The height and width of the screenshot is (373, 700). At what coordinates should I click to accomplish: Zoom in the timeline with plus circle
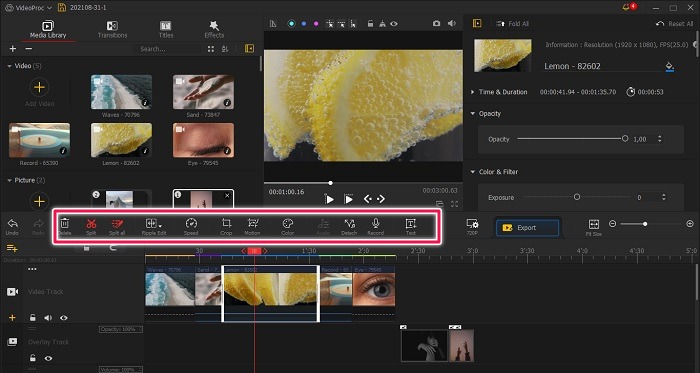(690, 224)
